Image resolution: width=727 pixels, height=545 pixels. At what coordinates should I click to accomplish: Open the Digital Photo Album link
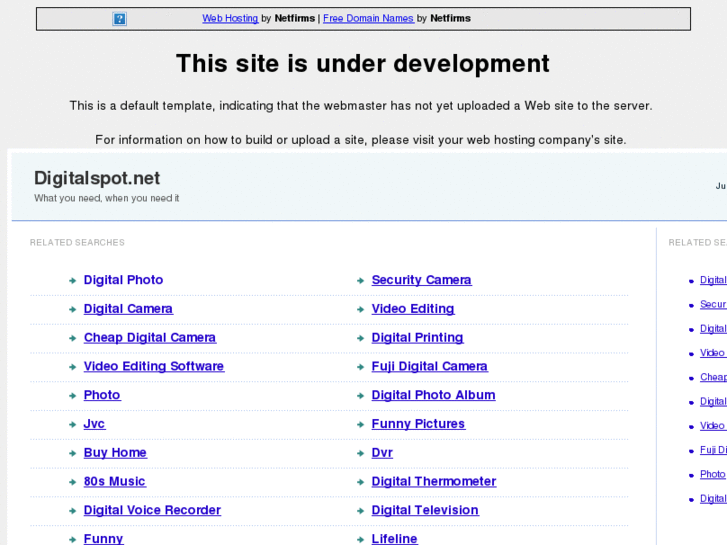[x=433, y=395]
